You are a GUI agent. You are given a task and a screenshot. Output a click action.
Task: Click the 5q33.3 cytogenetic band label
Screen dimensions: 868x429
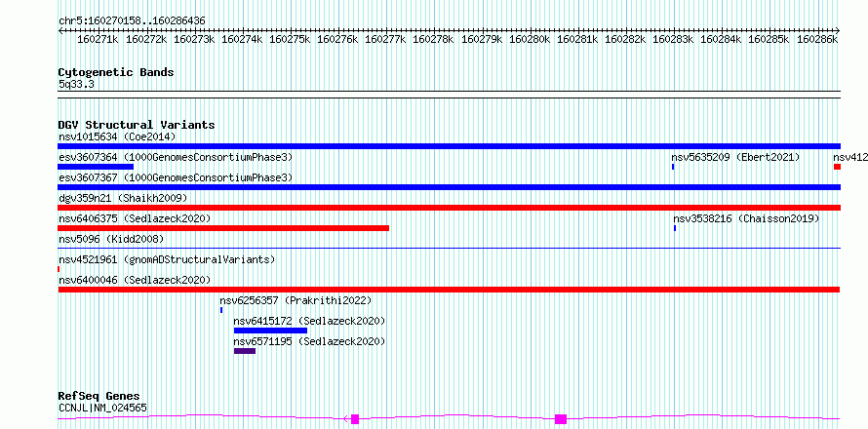tap(76, 85)
